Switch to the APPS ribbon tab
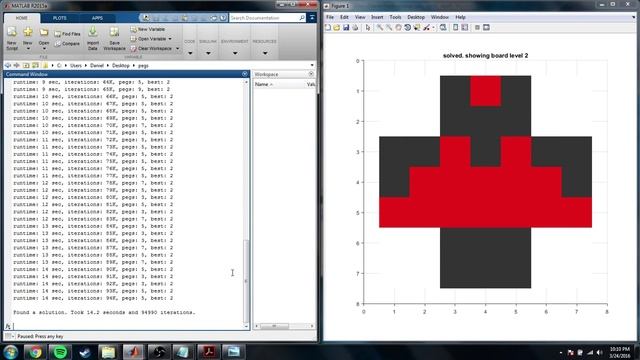 click(97, 18)
